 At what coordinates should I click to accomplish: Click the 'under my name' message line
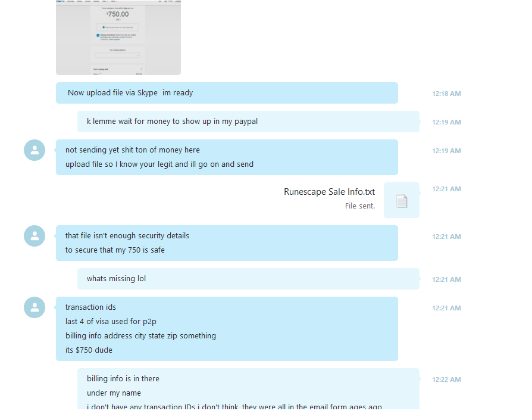tap(114, 393)
